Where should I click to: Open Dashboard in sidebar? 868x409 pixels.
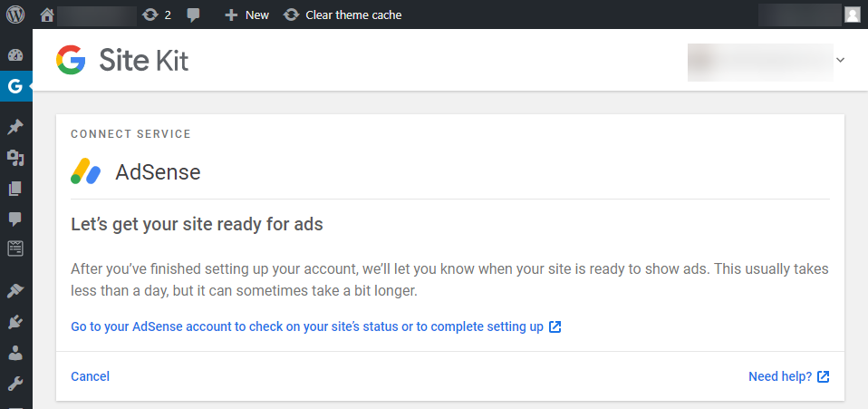point(15,55)
